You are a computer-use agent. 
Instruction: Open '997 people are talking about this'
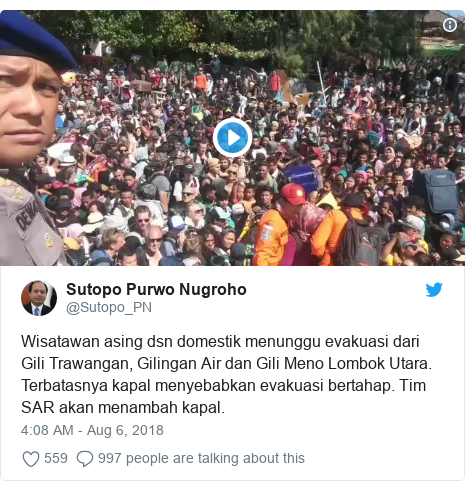pyautogui.click(x=201, y=458)
